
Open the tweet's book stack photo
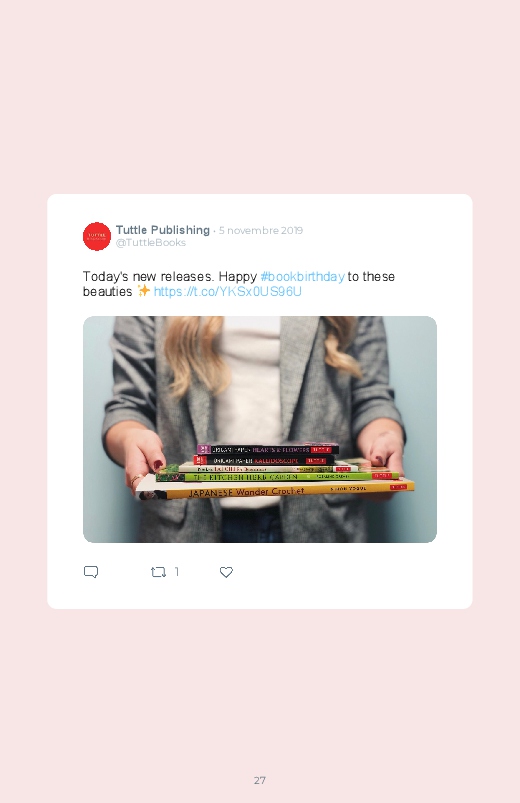pyautogui.click(x=260, y=429)
